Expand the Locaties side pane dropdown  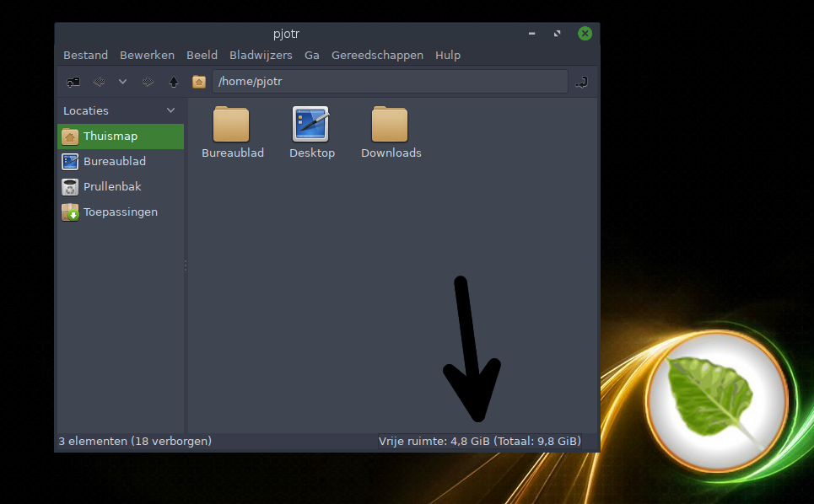coord(170,110)
